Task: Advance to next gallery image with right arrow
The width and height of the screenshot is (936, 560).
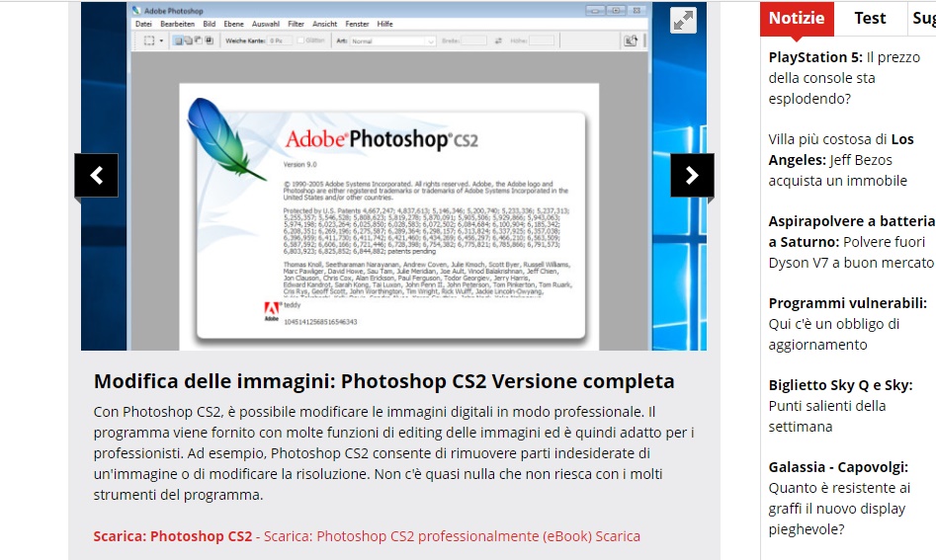Action: coord(692,176)
